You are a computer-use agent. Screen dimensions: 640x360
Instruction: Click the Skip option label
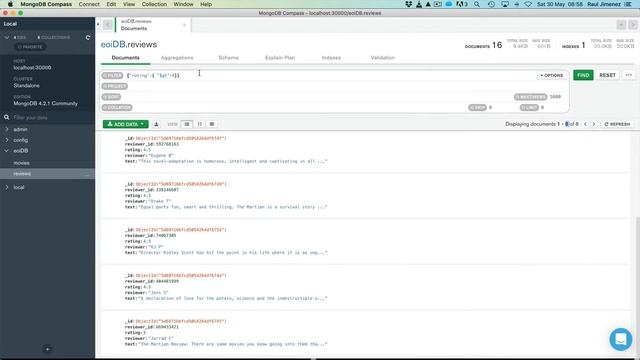coord(478,107)
